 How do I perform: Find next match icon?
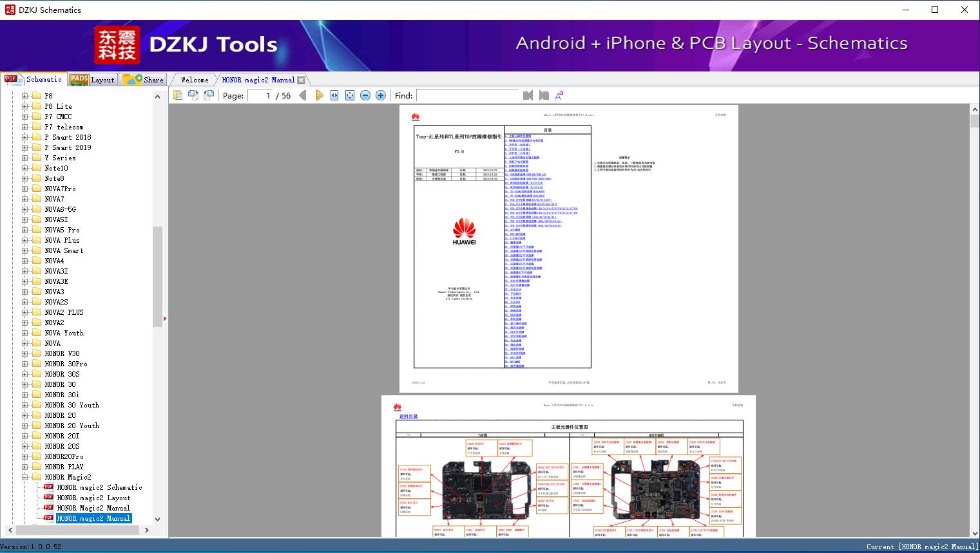pyautogui.click(x=544, y=95)
